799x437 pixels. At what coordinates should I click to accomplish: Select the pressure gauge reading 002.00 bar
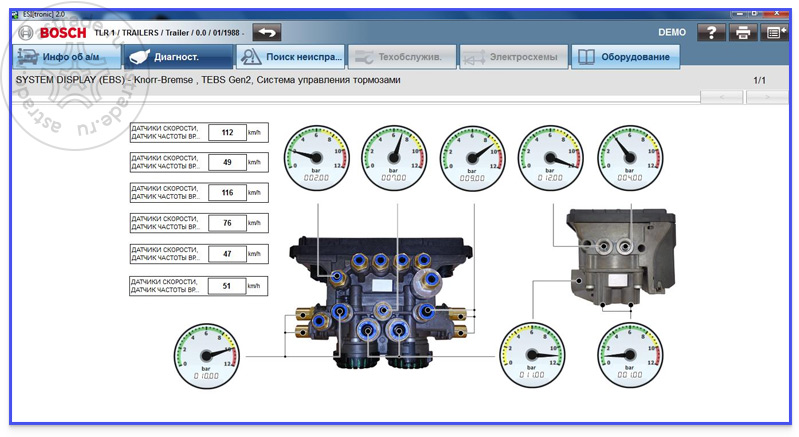coord(316,158)
